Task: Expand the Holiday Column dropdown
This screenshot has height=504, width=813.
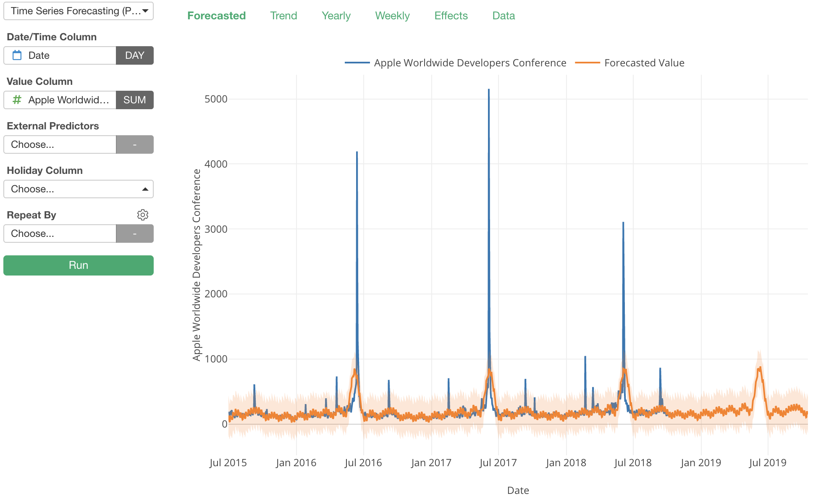Action: (x=79, y=189)
